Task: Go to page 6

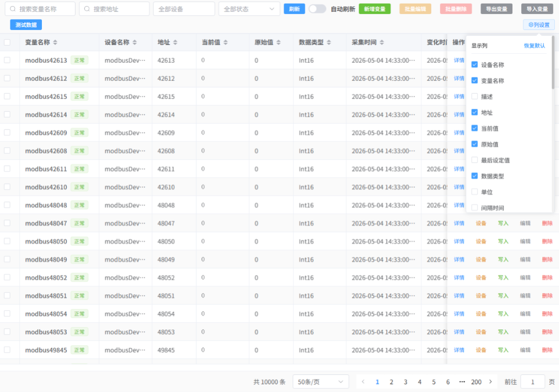Action: coord(448,382)
